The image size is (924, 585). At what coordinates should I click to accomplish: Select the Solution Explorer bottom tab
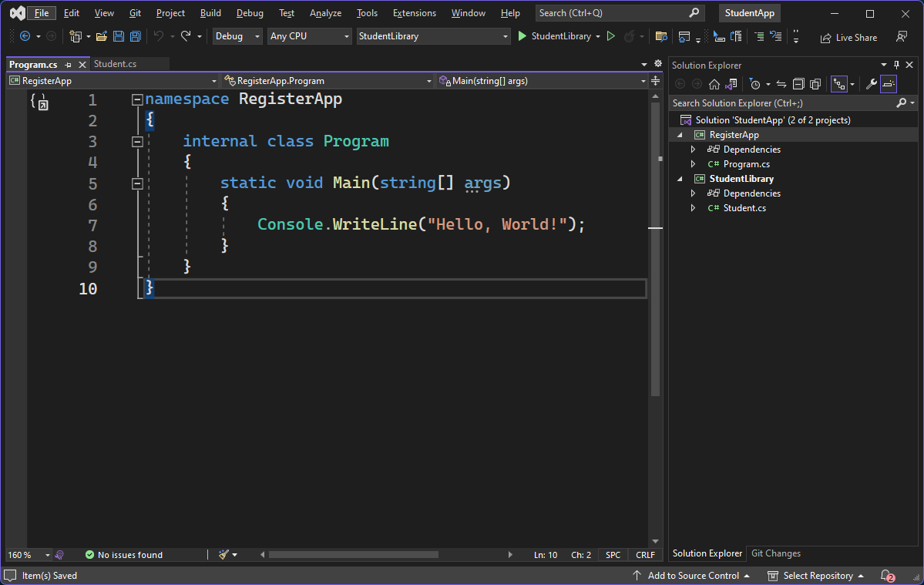(707, 553)
